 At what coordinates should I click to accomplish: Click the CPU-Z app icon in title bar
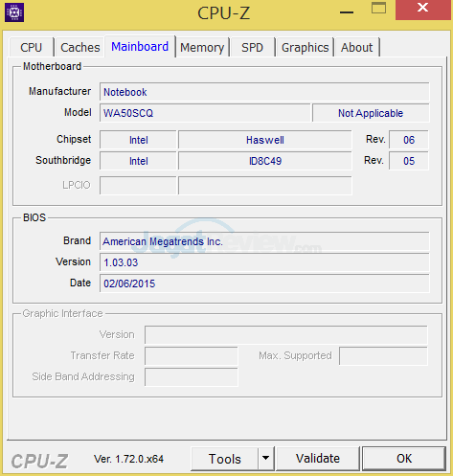click(14, 12)
